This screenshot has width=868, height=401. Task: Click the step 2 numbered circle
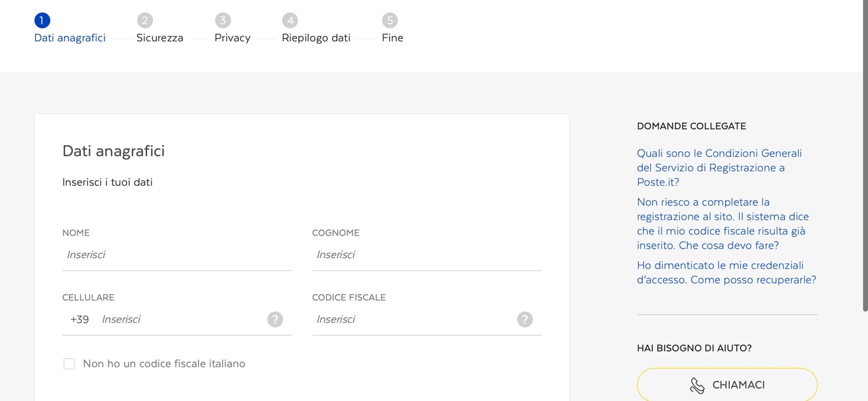(145, 21)
